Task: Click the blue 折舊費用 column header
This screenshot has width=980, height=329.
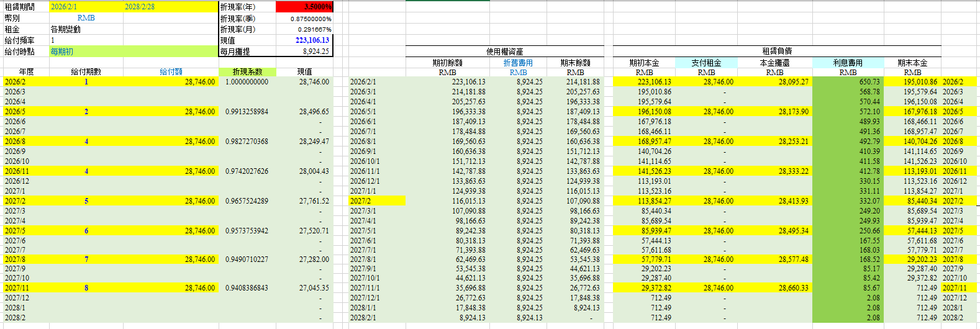Action: click(x=518, y=63)
